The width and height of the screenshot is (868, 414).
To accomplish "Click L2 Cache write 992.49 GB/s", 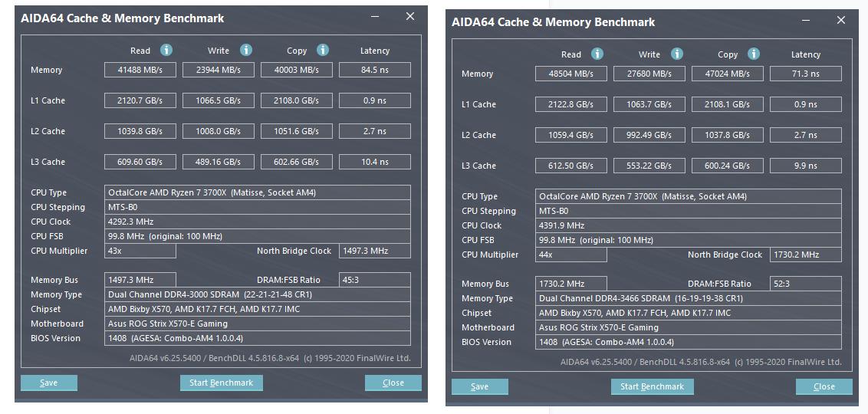I will click(x=649, y=135).
